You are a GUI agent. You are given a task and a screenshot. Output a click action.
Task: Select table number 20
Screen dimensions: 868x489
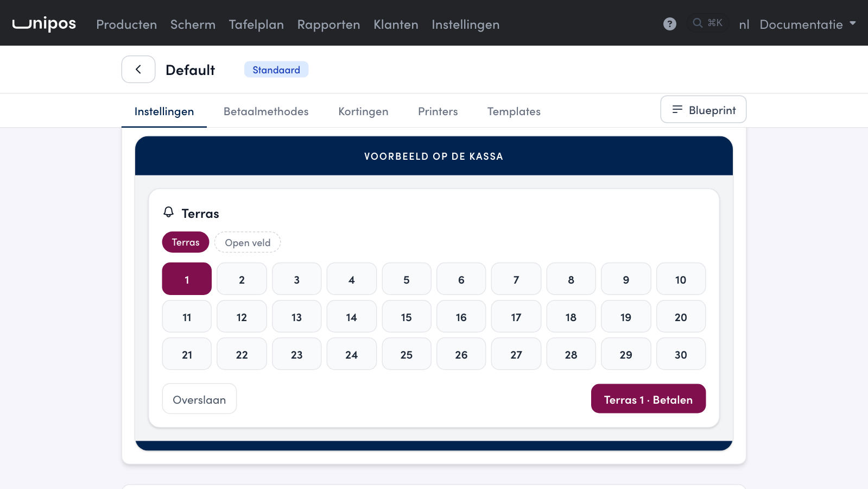point(681,317)
